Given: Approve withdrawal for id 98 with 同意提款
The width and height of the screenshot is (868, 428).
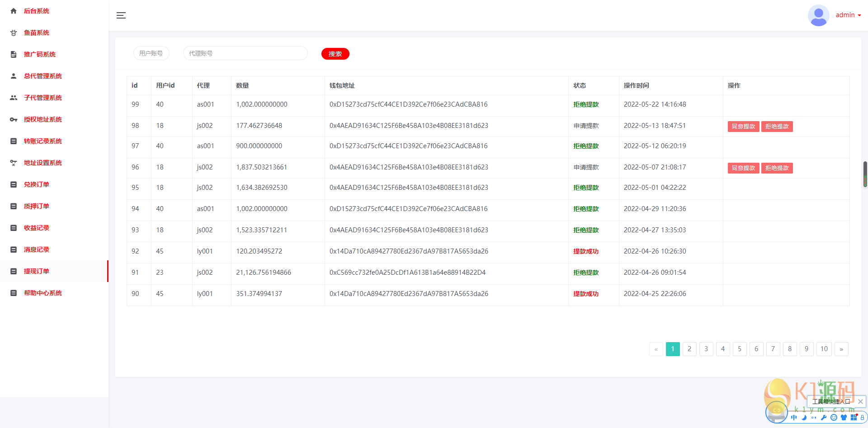Looking at the screenshot, I should pyautogui.click(x=743, y=127).
